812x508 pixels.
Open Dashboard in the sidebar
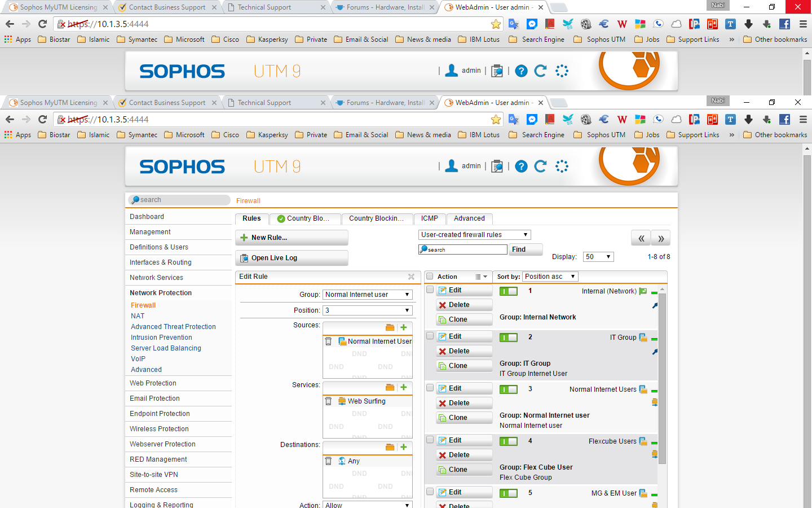point(178,217)
